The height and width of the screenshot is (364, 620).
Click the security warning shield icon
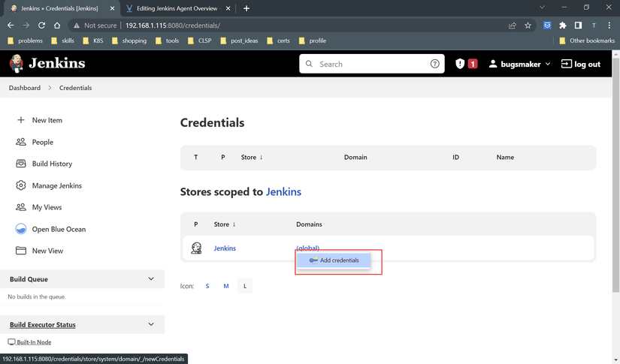460,64
